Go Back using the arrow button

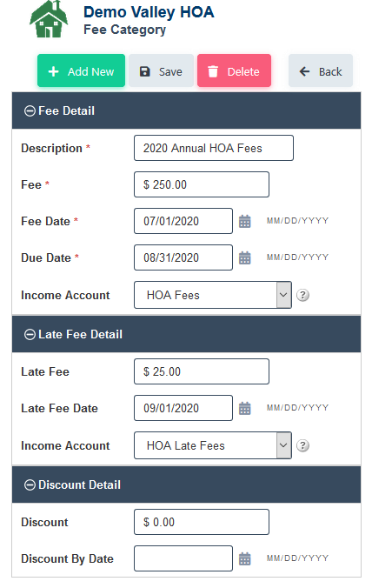coord(321,70)
